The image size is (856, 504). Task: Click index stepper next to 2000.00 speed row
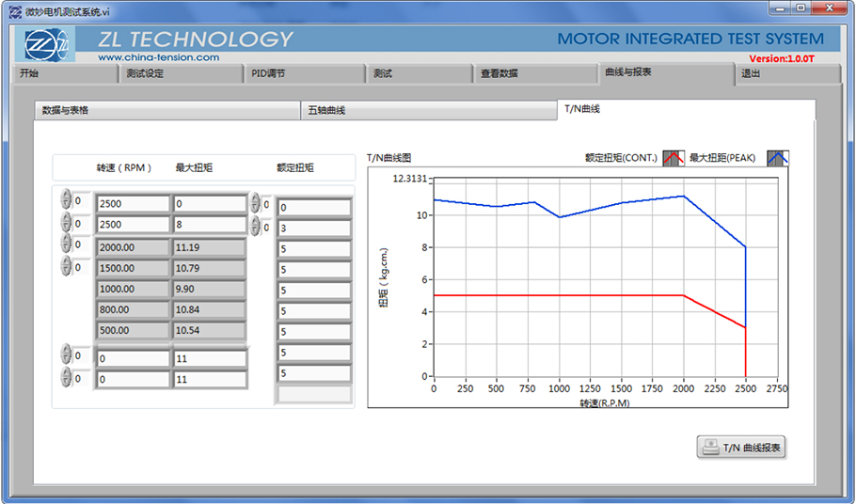[66, 244]
